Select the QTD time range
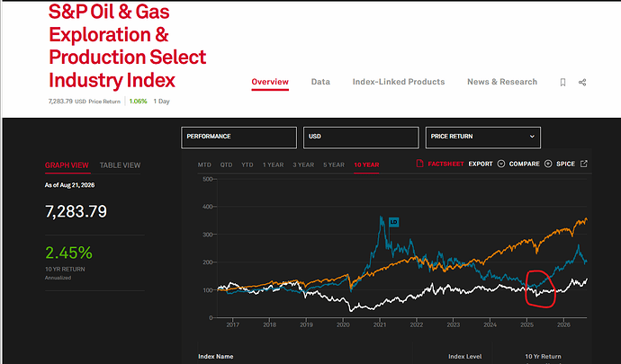The height and width of the screenshot is (364, 621). [x=226, y=164]
